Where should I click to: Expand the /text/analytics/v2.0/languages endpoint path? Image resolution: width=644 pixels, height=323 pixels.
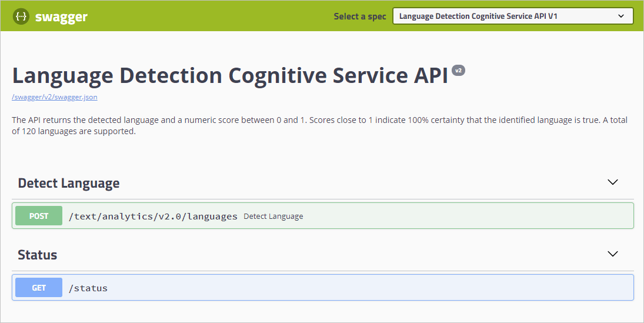coord(153,216)
